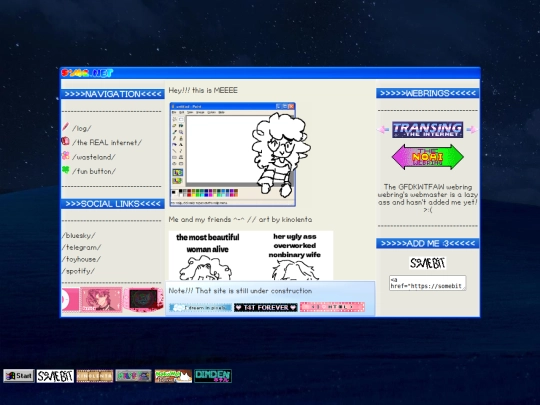Click the SOCIAL LINKS section header
The width and height of the screenshot is (540, 405).
[x=113, y=204]
